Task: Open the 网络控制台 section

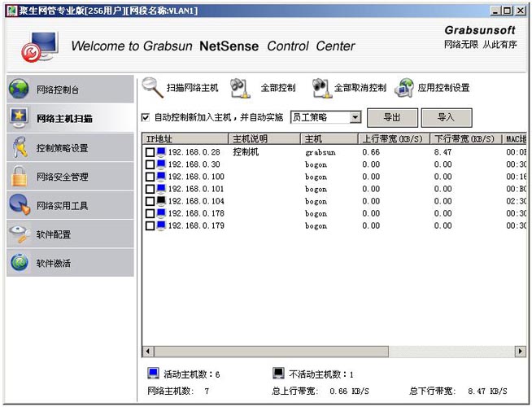Action: coord(70,90)
